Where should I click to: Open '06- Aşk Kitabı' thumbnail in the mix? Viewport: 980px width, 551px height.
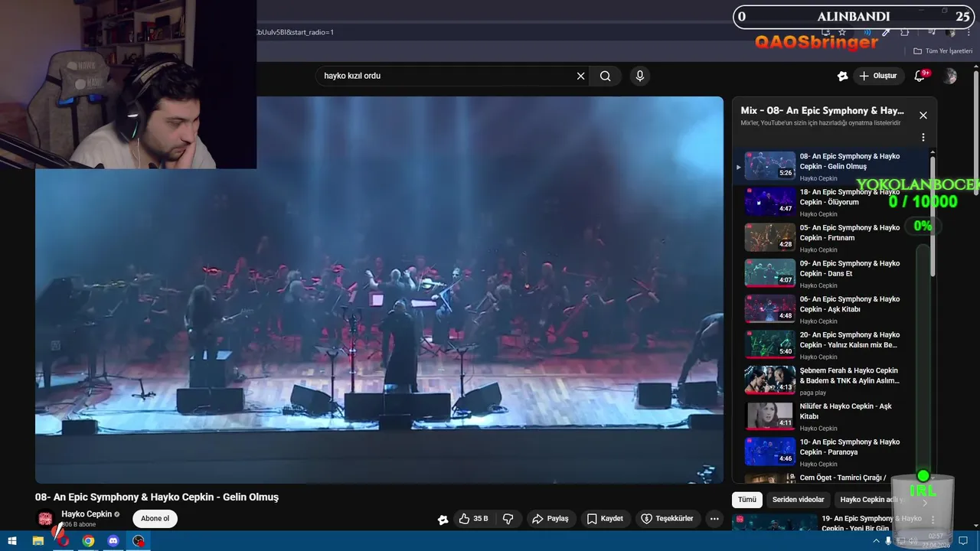click(770, 308)
